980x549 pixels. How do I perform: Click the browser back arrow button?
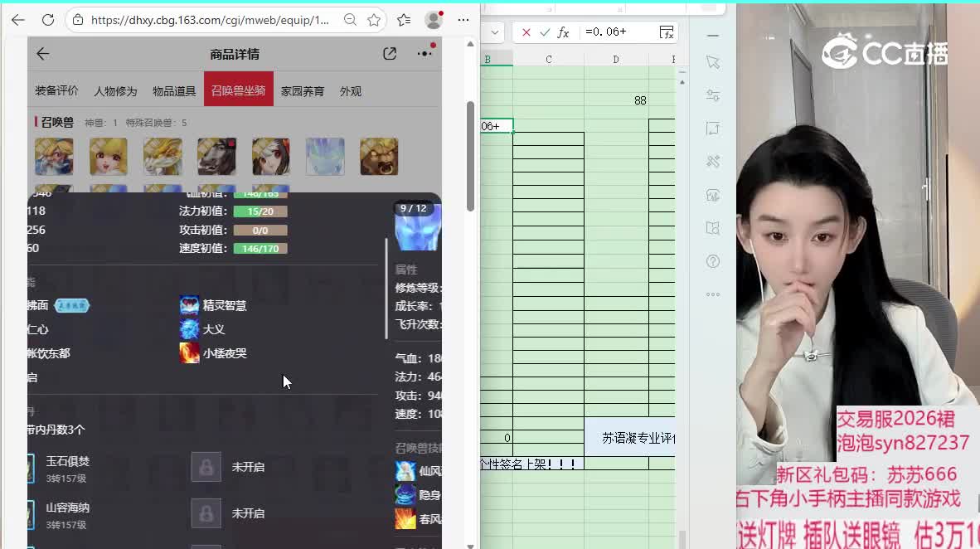(18, 20)
